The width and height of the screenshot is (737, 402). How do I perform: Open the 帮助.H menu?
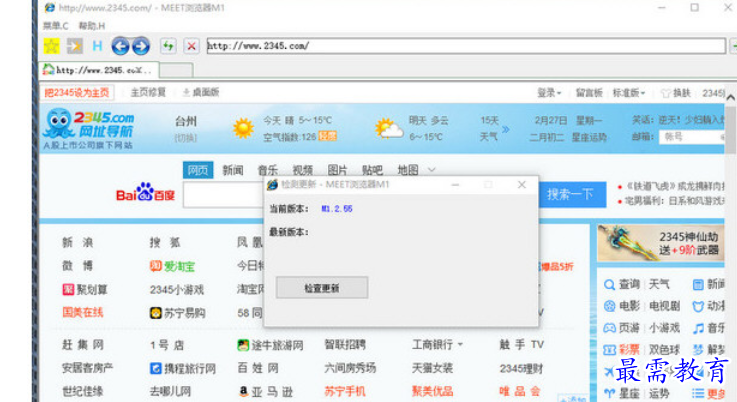[x=92, y=26]
